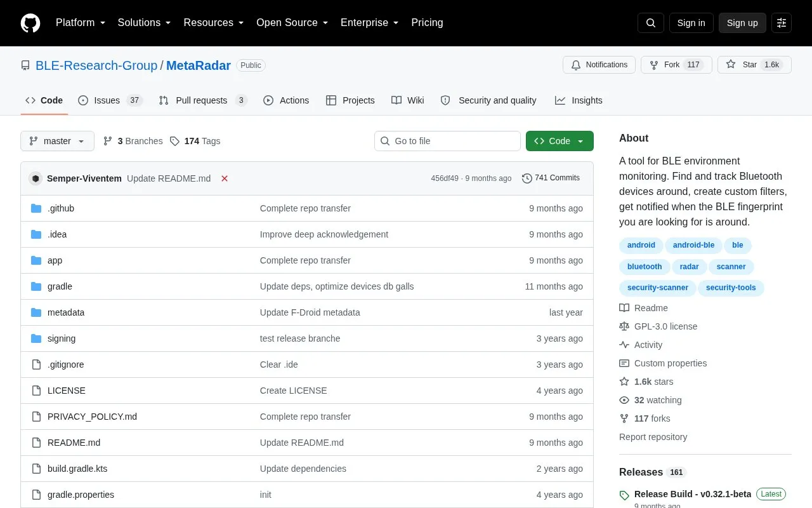The image size is (812, 508).
Task: Open the Actions tab
Action: pyautogui.click(x=286, y=100)
